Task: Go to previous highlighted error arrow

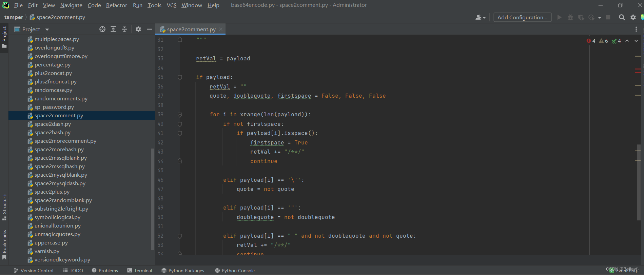Action: point(627,41)
